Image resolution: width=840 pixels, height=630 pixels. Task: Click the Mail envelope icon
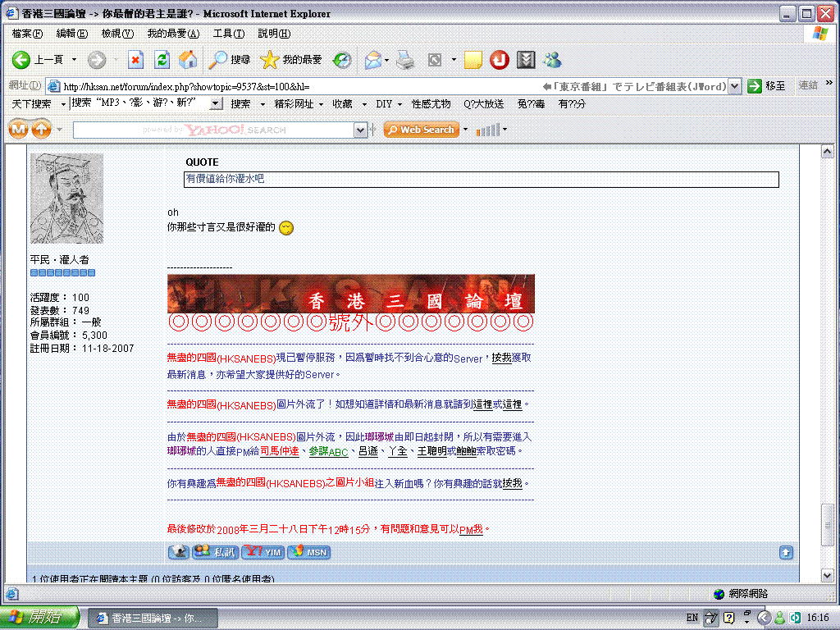(373, 59)
